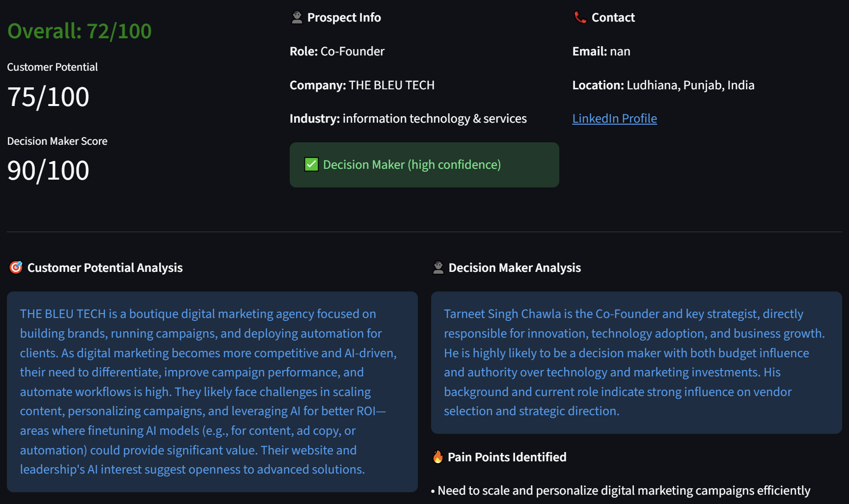Viewport: 849px width, 504px height.
Task: Click the 75/100 Customer Potential score
Action: pyautogui.click(x=48, y=96)
